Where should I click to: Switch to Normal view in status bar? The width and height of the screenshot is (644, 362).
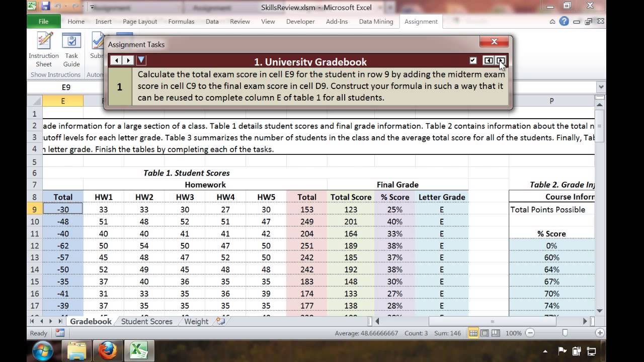click(473, 333)
